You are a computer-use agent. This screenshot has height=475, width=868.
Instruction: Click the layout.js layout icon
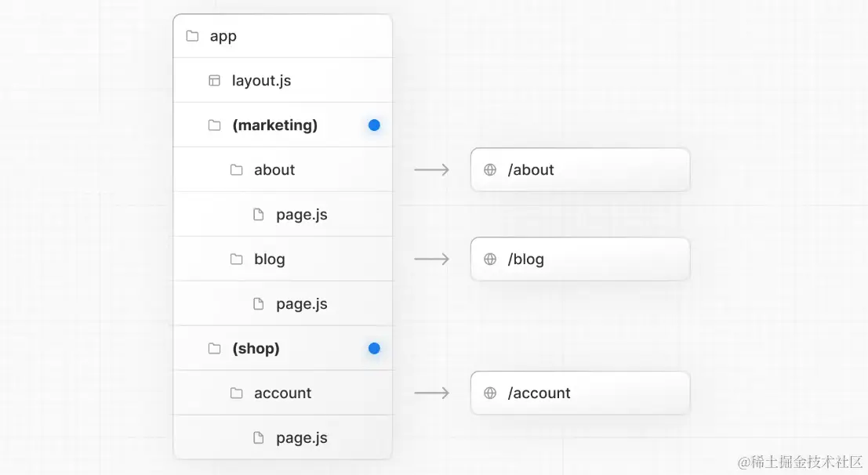click(214, 81)
